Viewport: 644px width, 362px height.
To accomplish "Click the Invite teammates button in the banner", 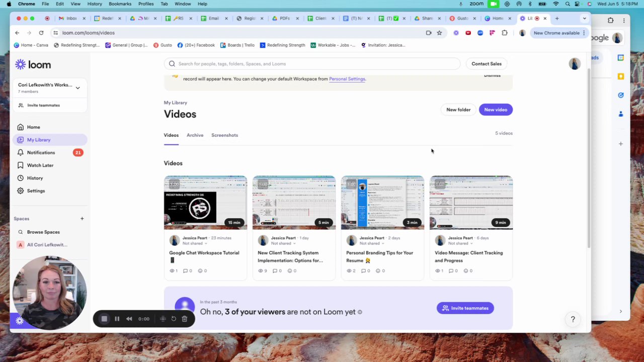I will tap(465, 308).
